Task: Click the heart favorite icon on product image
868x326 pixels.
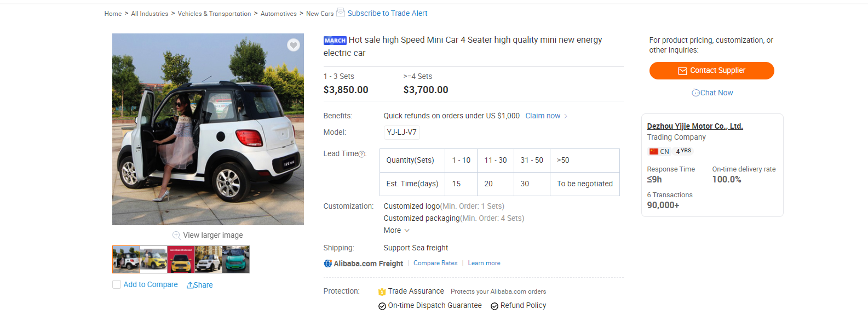Action: pos(294,45)
